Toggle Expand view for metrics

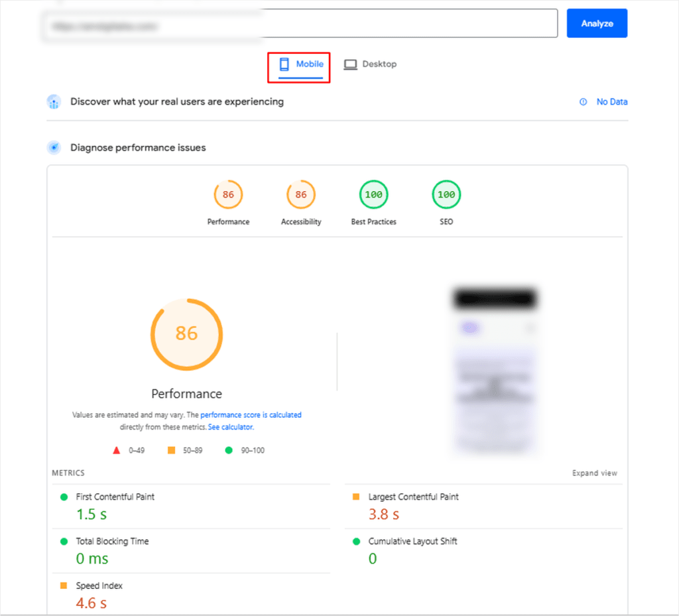click(594, 473)
